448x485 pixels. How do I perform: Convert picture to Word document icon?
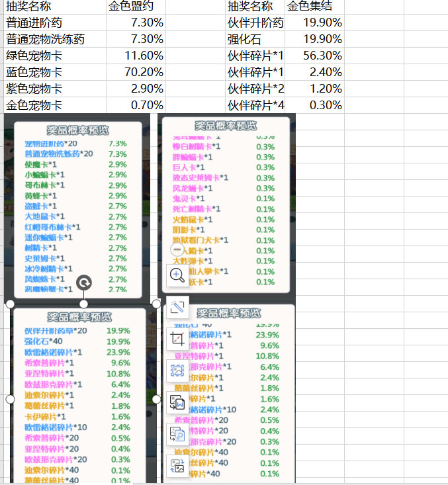177,402
